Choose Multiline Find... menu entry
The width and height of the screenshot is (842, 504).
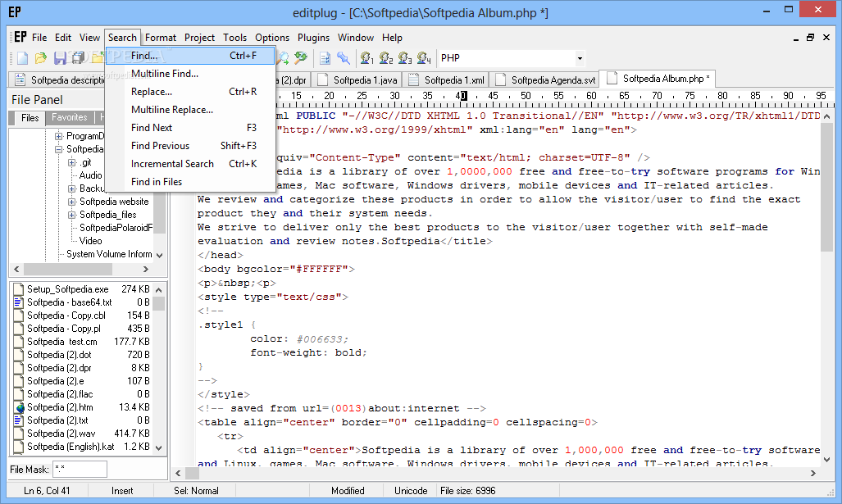(190, 74)
